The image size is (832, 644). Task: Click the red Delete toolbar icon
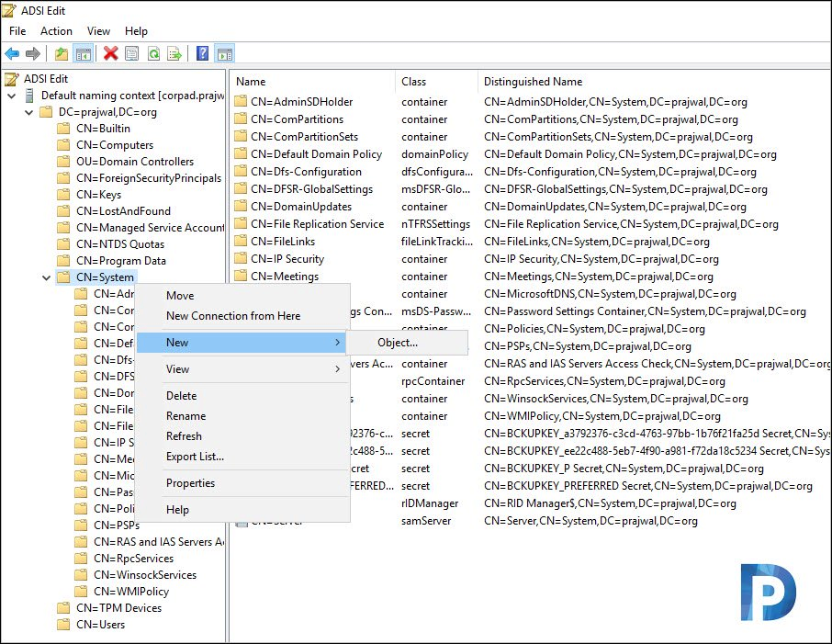[110, 53]
